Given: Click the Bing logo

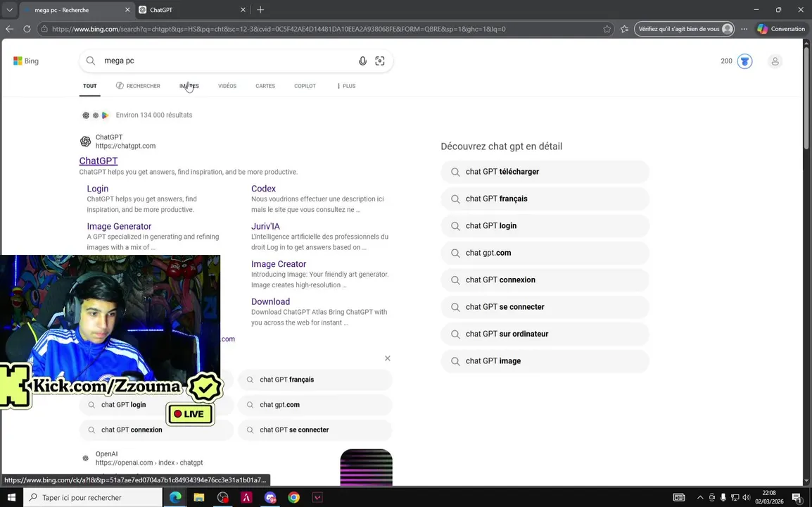Looking at the screenshot, I should (26, 61).
